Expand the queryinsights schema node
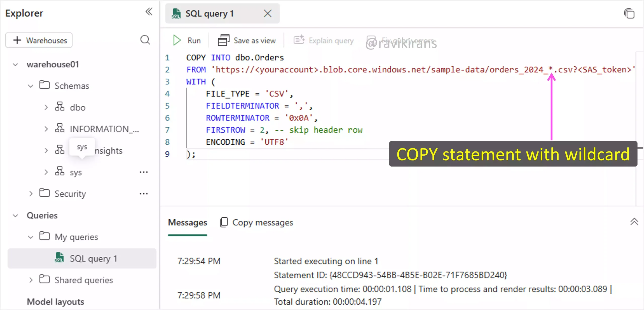 [46, 151]
